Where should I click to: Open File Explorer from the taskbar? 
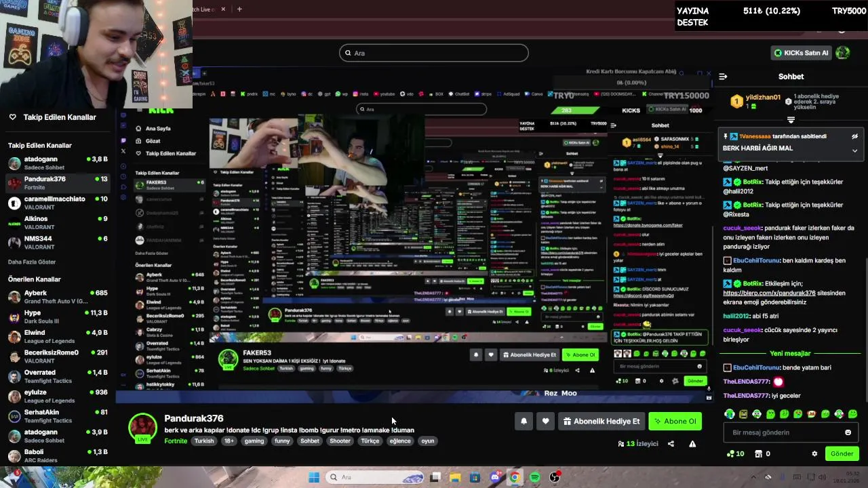point(455,477)
